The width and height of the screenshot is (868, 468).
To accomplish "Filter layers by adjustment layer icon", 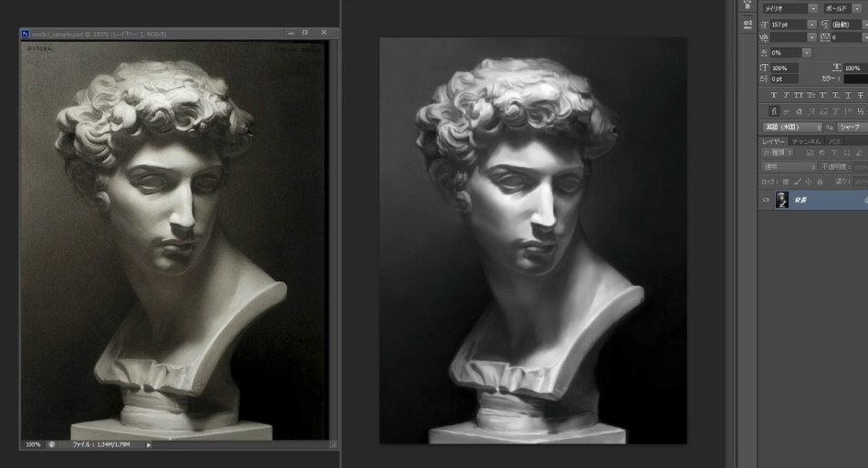I will coord(822,152).
